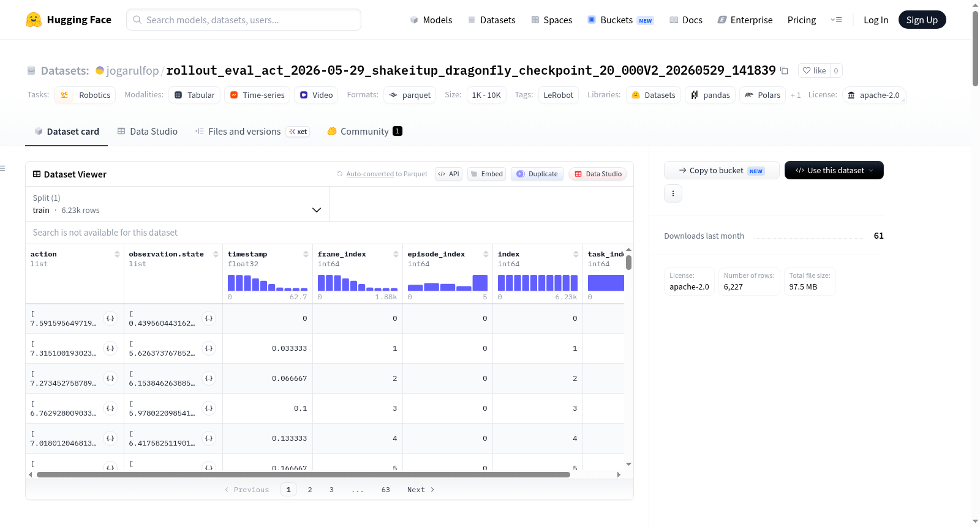Expand JSON for action 7.315100193023 row
This screenshot has height=527, width=980.
pos(110,348)
